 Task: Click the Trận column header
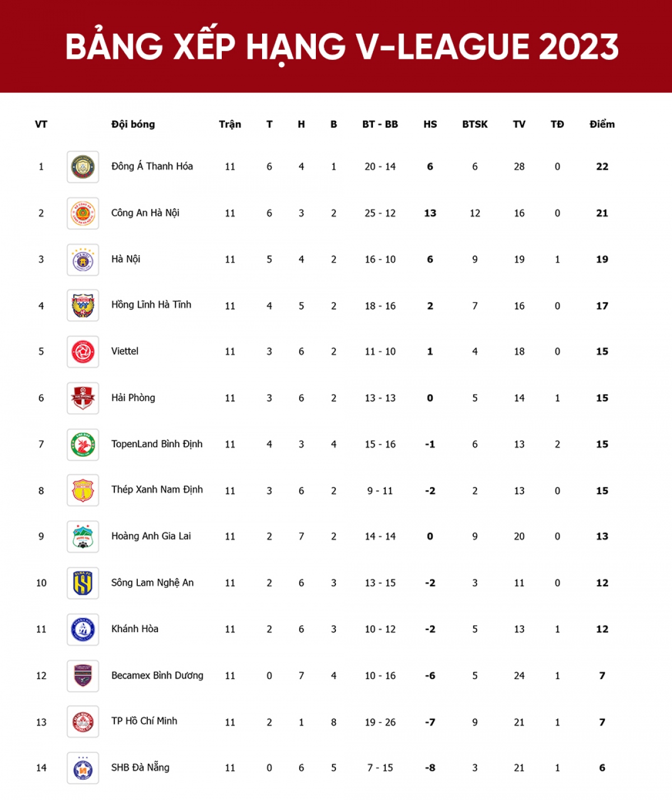coord(230,124)
